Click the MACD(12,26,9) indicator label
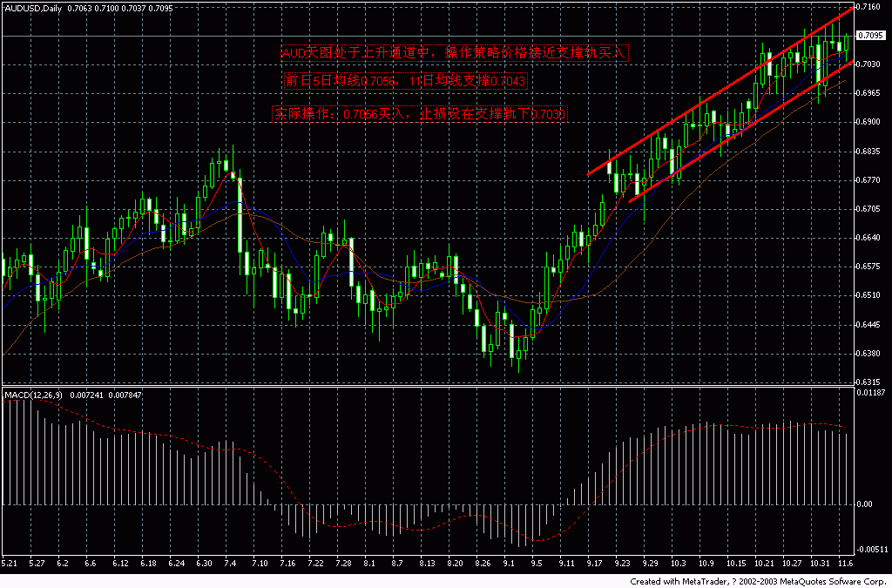892x588 pixels. click(x=33, y=395)
